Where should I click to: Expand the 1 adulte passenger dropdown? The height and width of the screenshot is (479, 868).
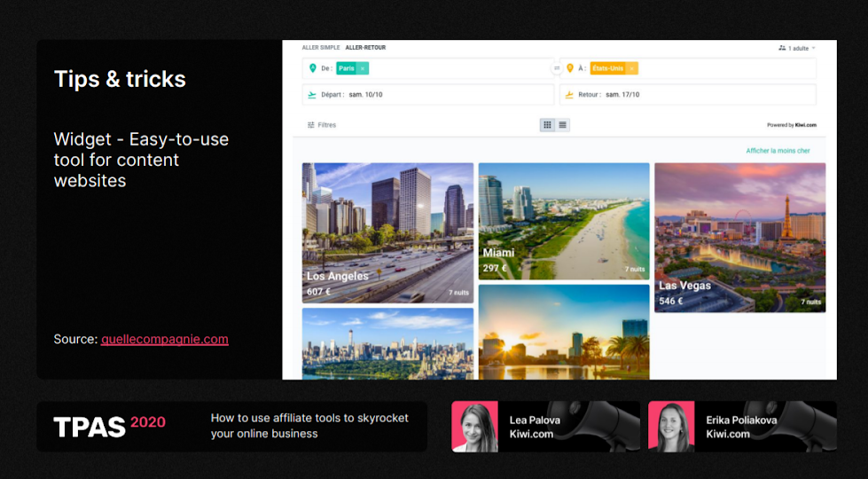[x=796, y=48]
